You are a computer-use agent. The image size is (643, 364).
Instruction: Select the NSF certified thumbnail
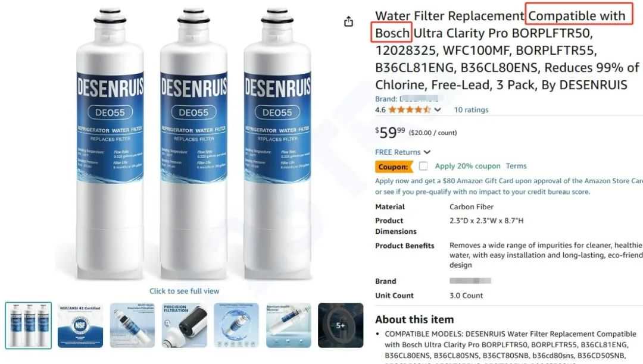pos(80,325)
